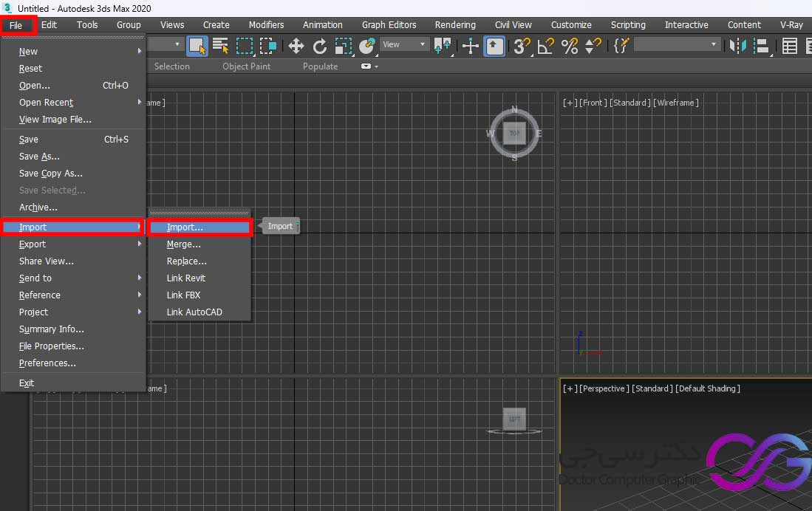
Task: Activate the Select and Rotate tool
Action: pos(319,46)
